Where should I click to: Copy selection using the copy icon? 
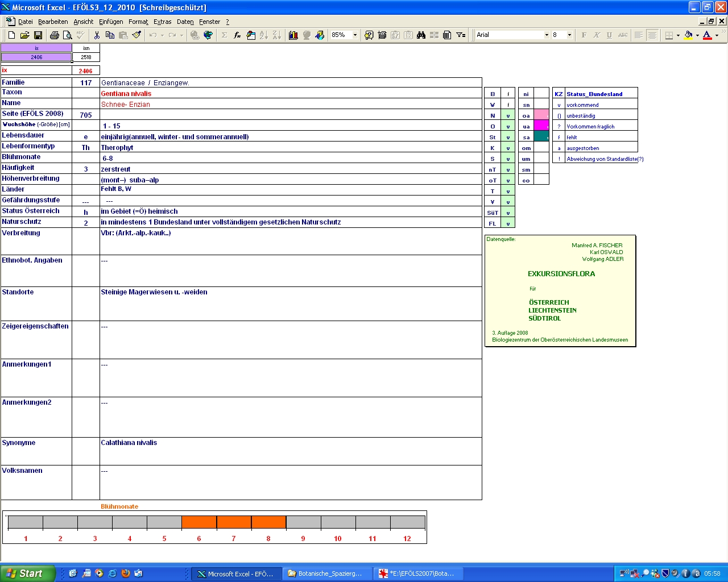click(x=110, y=35)
